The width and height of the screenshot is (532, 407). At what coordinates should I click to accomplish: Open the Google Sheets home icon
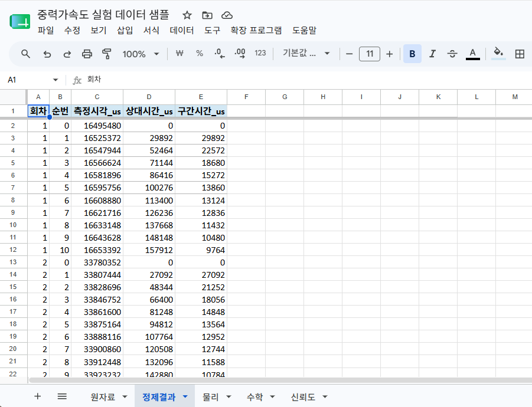pyautogui.click(x=19, y=22)
